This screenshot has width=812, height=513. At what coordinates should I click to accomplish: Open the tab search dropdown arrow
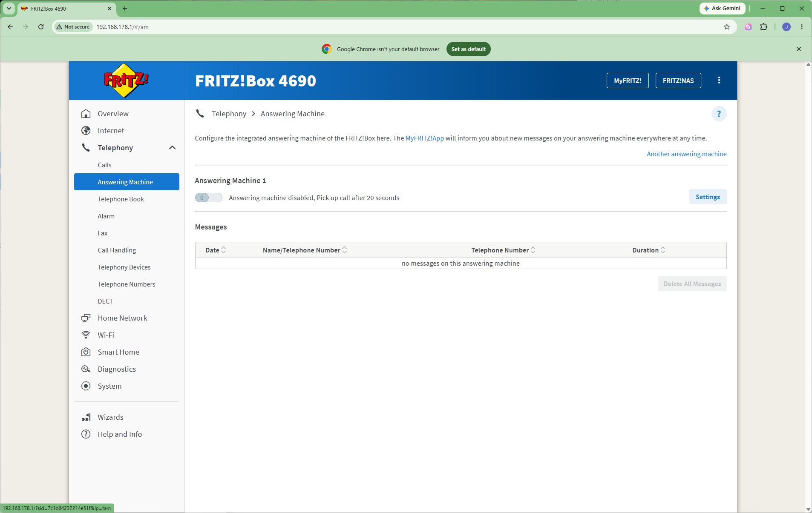[9, 9]
